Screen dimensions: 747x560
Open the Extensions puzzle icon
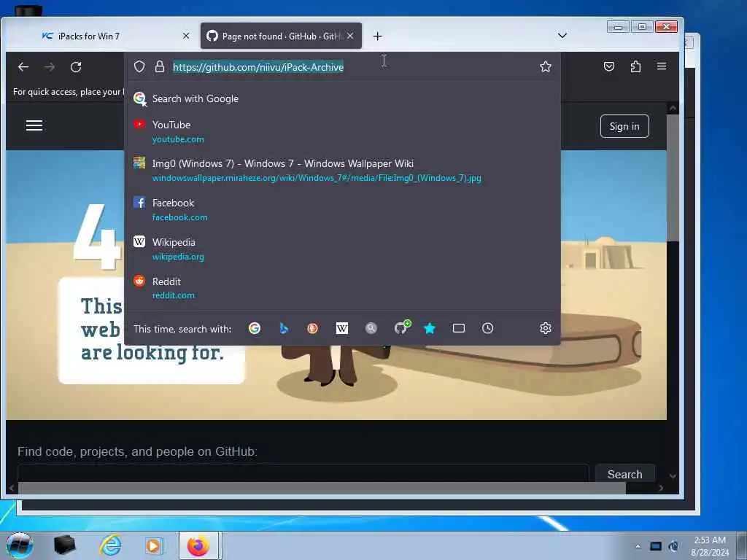pos(635,66)
